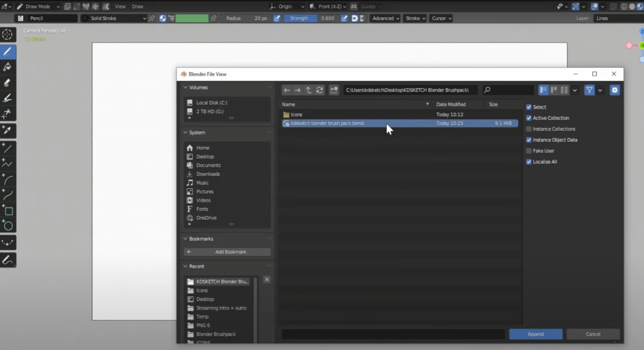Select the Eyedropper tool
Viewport: 644px width, 350px height.
[8, 130]
